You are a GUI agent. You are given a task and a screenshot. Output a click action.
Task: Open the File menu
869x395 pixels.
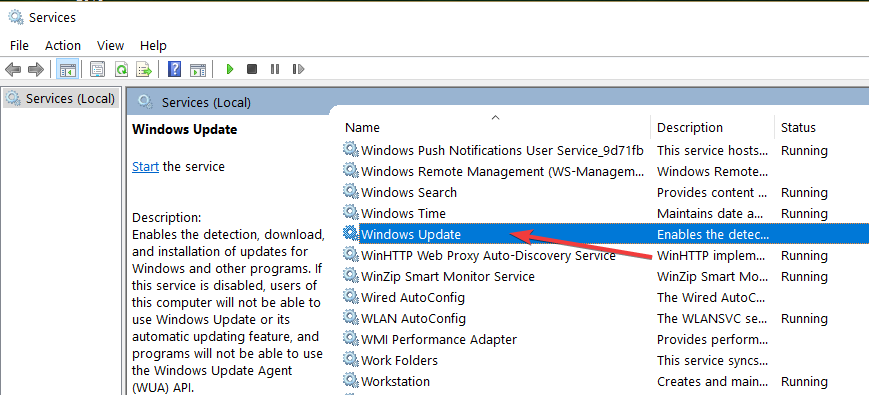19,45
